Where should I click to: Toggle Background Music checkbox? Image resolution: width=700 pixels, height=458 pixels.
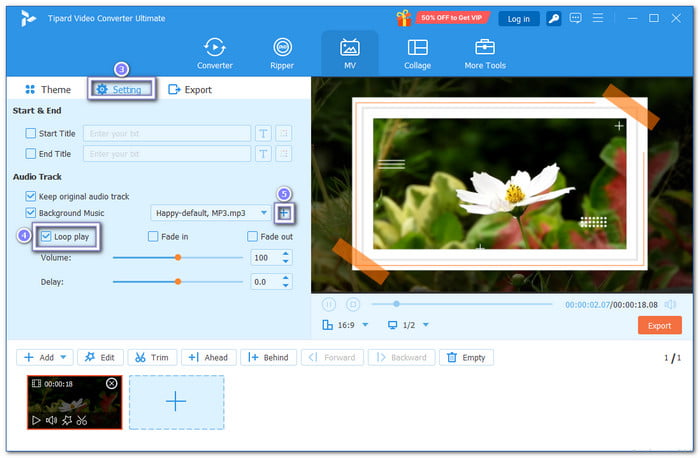[x=30, y=212]
